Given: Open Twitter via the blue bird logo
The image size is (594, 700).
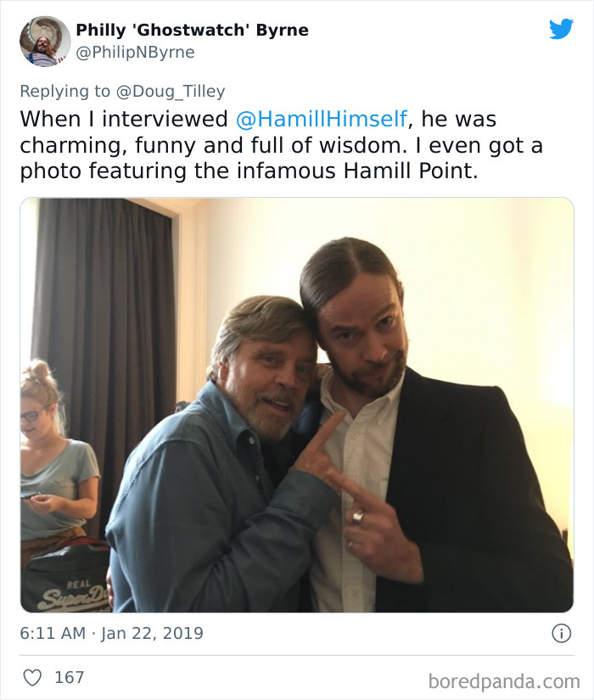Looking at the screenshot, I should [563, 28].
